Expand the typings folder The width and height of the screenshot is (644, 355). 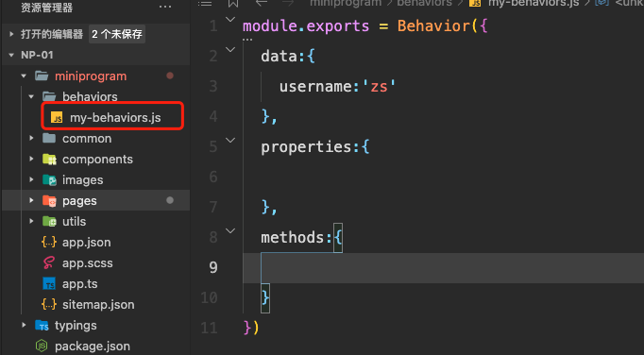click(x=24, y=325)
